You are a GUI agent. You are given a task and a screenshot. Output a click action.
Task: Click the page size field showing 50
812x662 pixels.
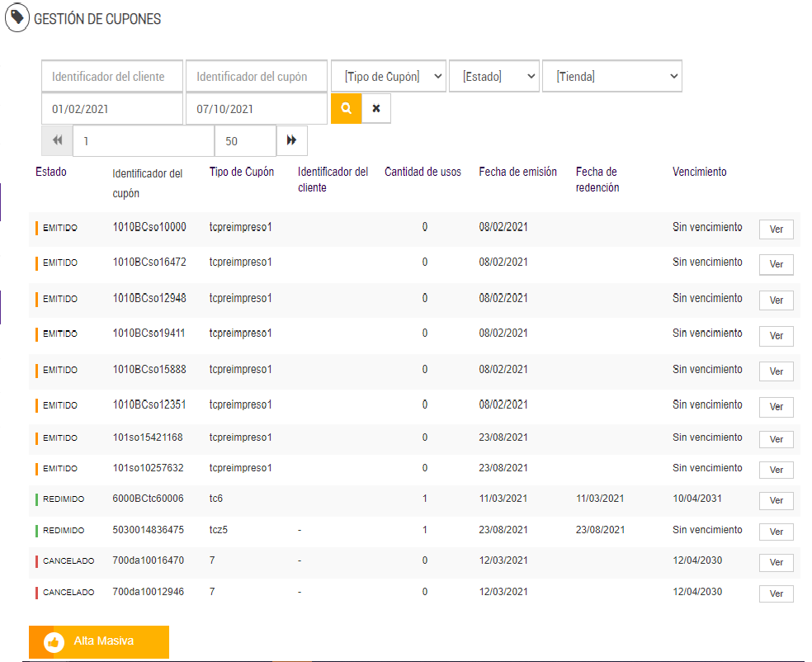[244, 141]
